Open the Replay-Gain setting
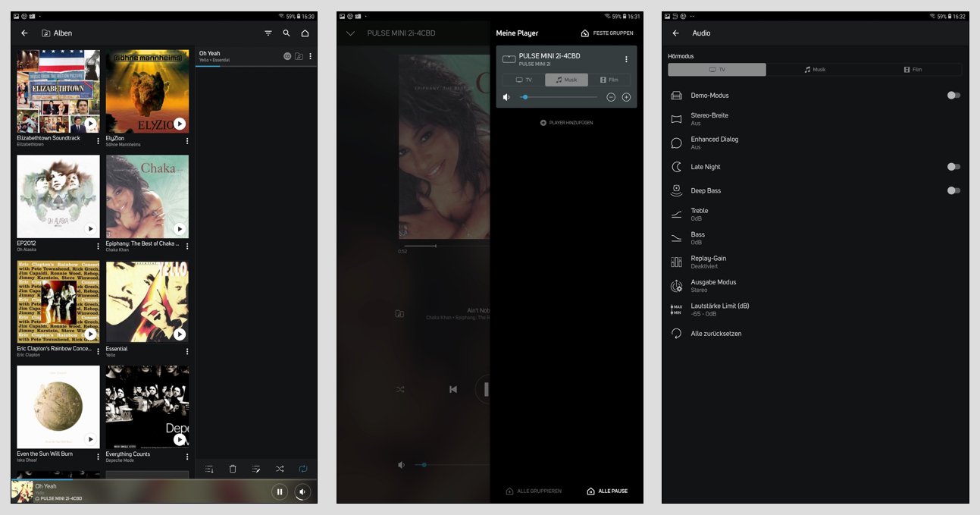The width and height of the screenshot is (980, 515). pos(815,262)
